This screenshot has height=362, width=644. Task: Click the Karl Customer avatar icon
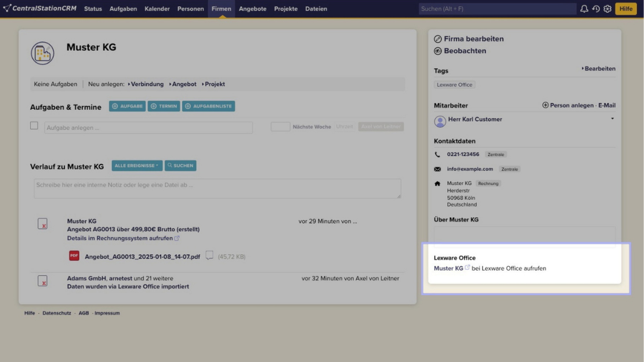440,121
